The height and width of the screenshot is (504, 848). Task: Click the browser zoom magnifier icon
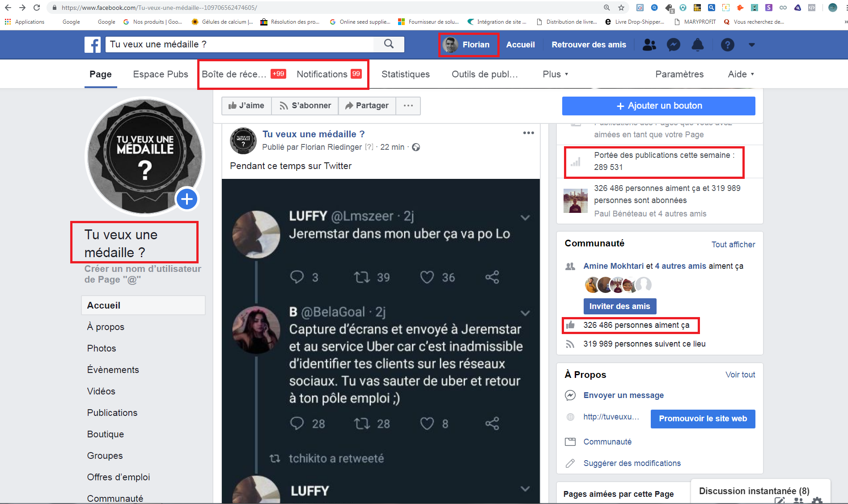[x=607, y=8]
